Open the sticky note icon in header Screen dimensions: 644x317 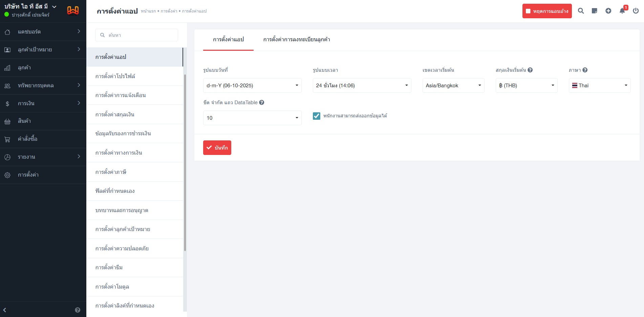(594, 11)
